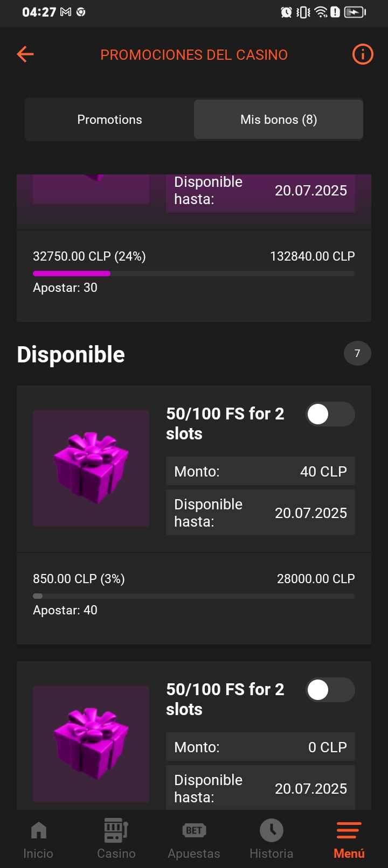Go to Inicio home icon
Viewport: 388px width, 868px height.
(38, 830)
